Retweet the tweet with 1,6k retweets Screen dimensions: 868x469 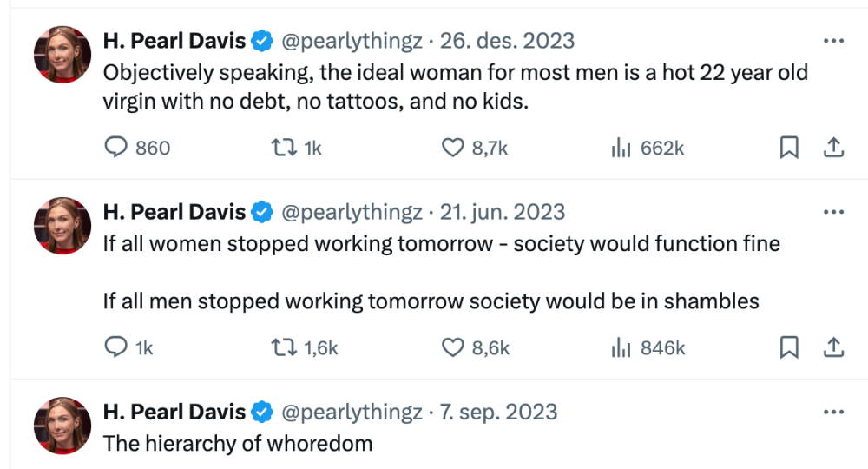(x=304, y=347)
